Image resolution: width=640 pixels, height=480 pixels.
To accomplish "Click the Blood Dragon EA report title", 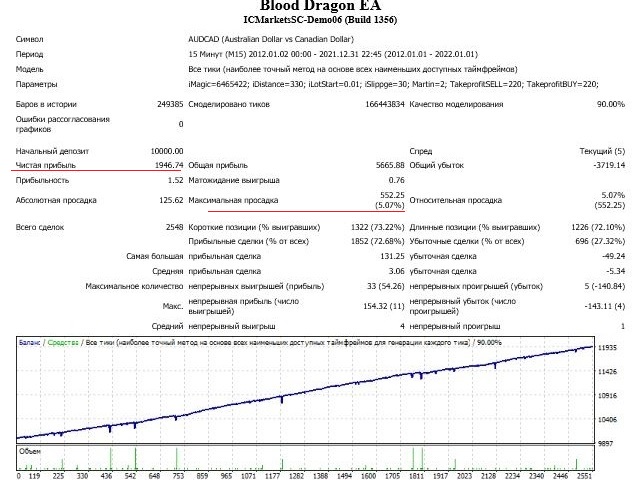I will point(320,6).
